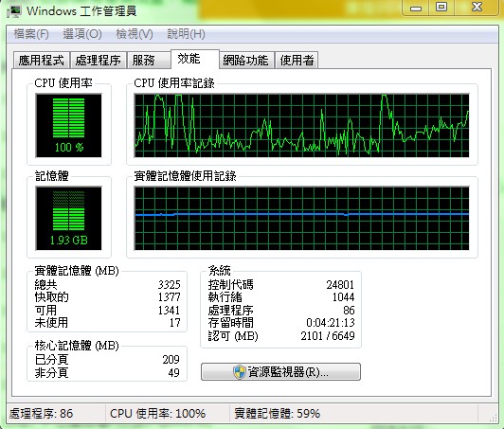Open the 資源監視器(R)... resource monitor
The image size is (504, 429).
[280, 372]
